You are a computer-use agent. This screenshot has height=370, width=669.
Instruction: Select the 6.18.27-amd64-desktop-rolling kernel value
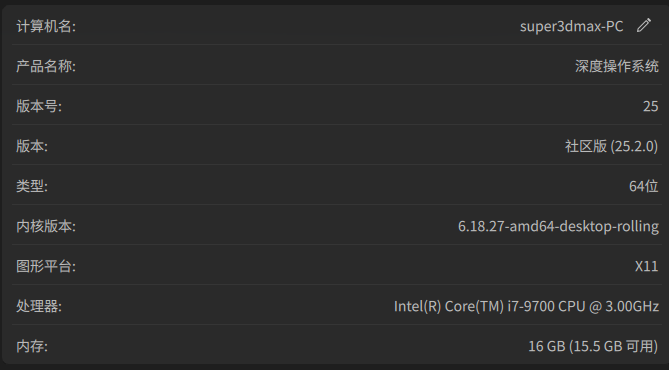(558, 226)
